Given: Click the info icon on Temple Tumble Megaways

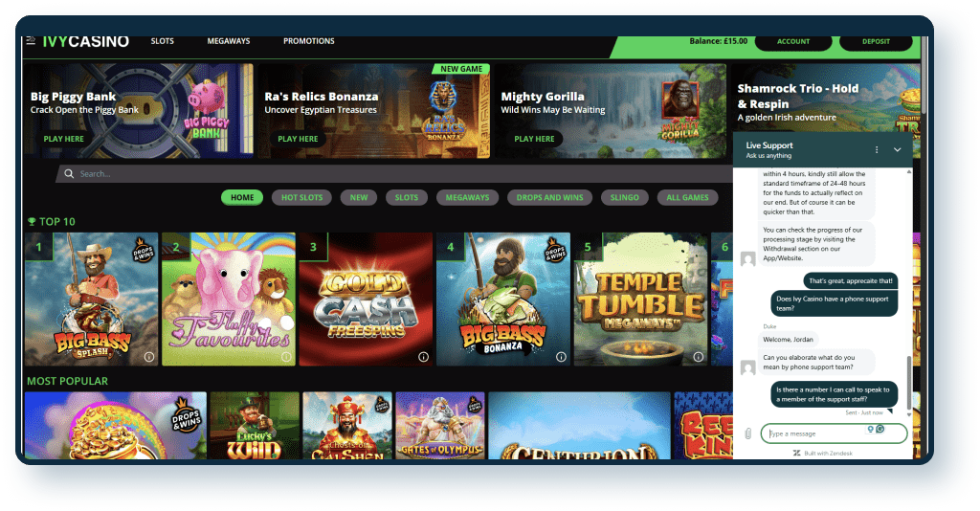Looking at the screenshot, I should 698,356.
